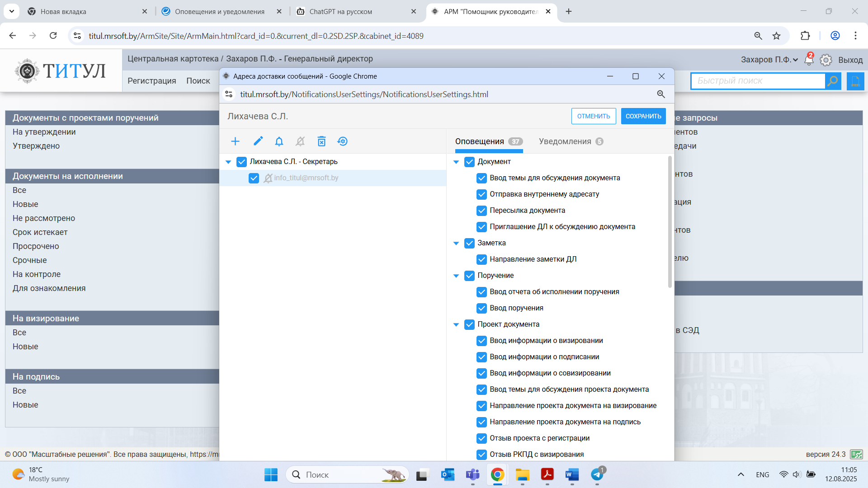The width and height of the screenshot is (868, 488).
Task: Click the crossed-out bell mute icon
Action: [x=300, y=141]
